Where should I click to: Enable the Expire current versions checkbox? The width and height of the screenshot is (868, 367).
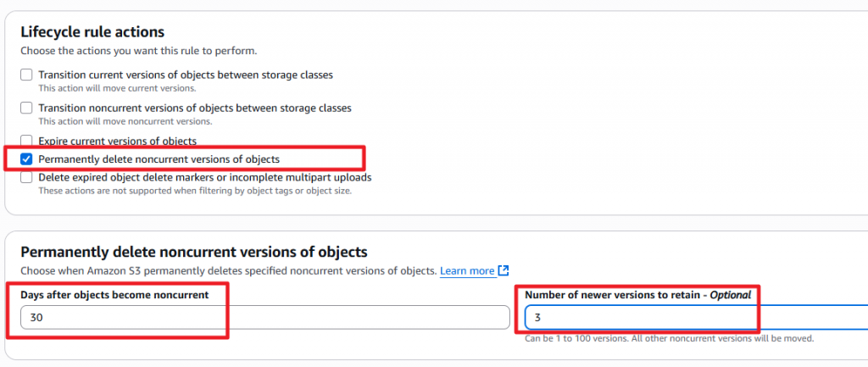(x=27, y=141)
